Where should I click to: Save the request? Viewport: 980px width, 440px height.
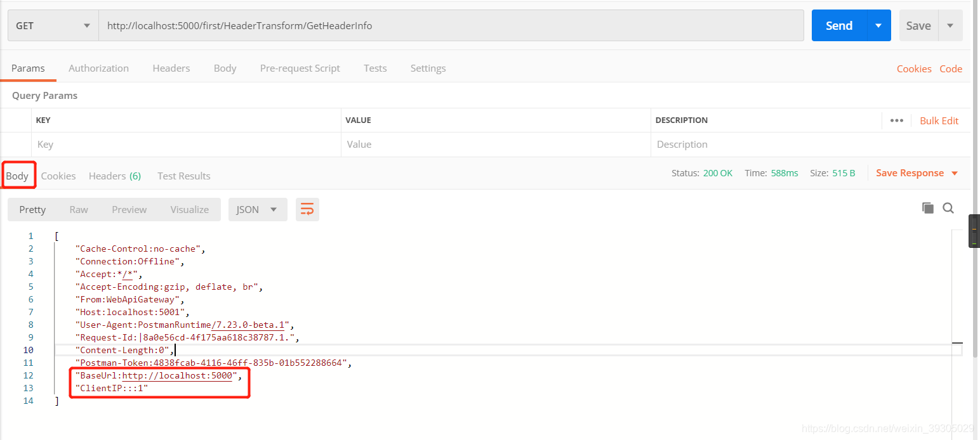(918, 26)
